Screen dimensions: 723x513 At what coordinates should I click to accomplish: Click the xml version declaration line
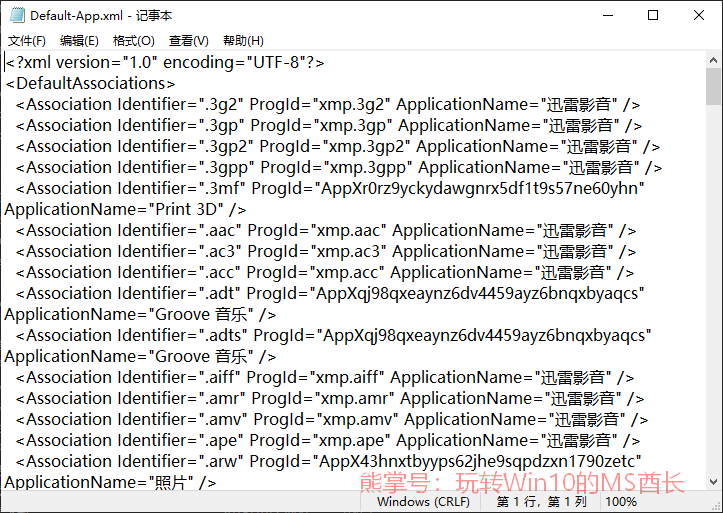pos(165,62)
